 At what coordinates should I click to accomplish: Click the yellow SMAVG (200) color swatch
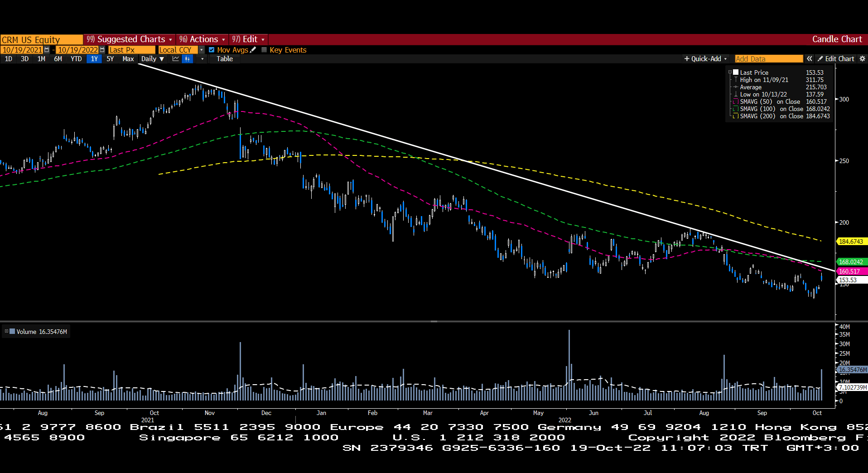736,116
